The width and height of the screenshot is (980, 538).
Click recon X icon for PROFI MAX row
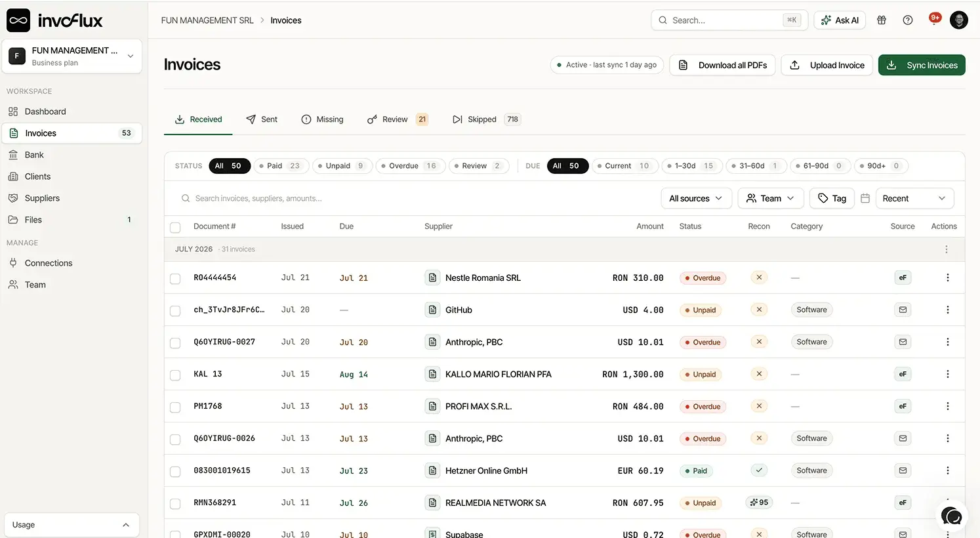[759, 406]
